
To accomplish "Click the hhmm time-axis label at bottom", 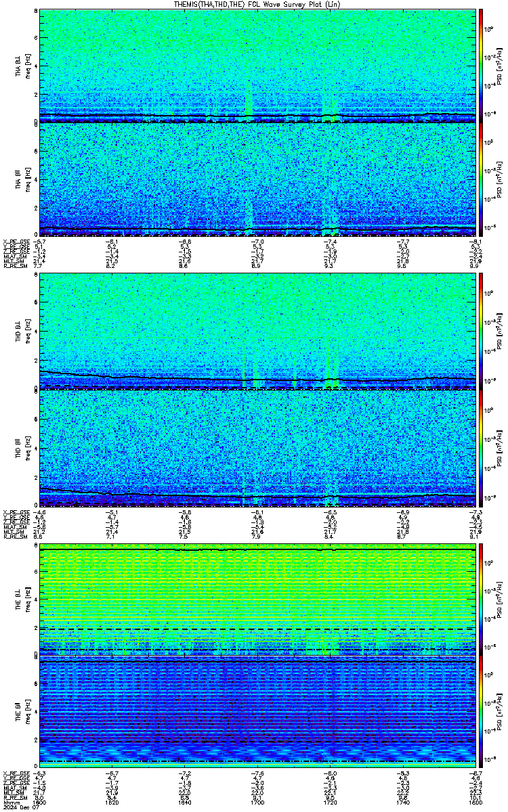I will coord(11,802).
